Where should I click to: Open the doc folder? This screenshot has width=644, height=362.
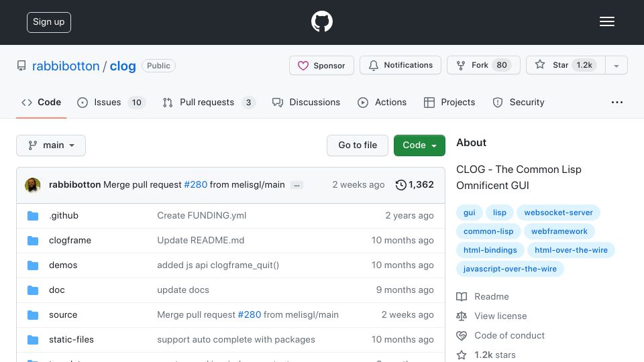point(56,290)
